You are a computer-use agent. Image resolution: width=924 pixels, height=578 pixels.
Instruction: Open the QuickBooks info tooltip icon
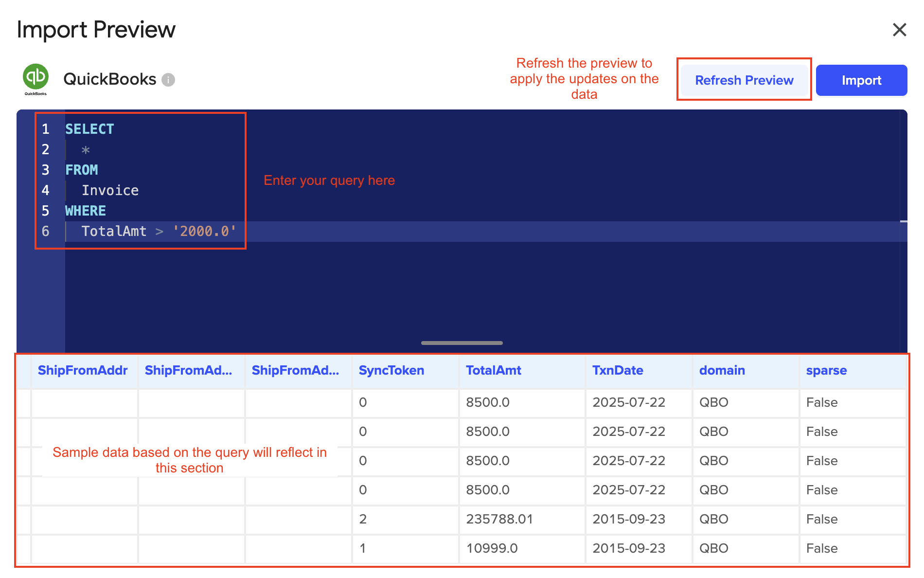pyautogui.click(x=168, y=79)
